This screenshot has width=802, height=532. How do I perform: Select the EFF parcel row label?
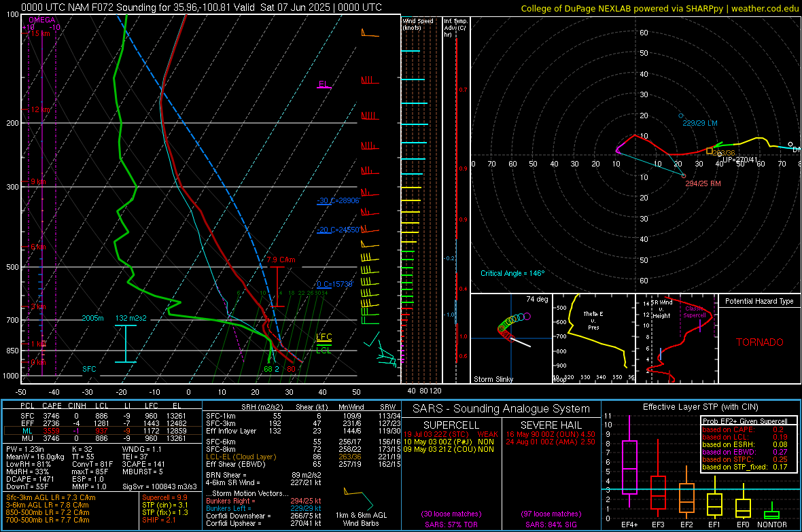pyautogui.click(x=27, y=423)
